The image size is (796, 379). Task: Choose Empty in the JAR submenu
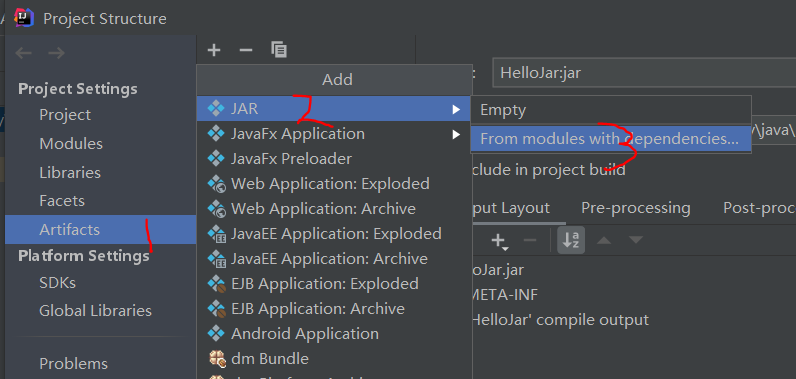point(611,110)
